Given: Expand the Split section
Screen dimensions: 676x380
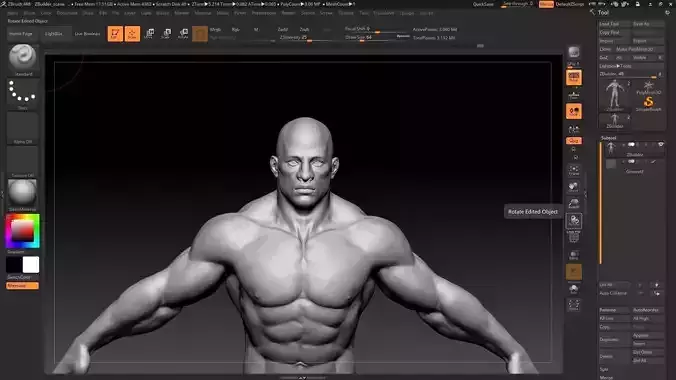Looking at the screenshot, I should coord(604,369).
